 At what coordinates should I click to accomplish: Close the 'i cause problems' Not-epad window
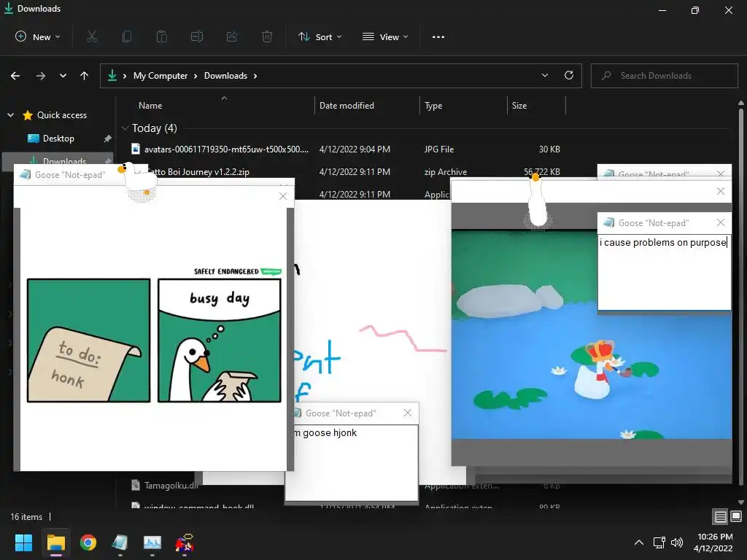(720, 222)
